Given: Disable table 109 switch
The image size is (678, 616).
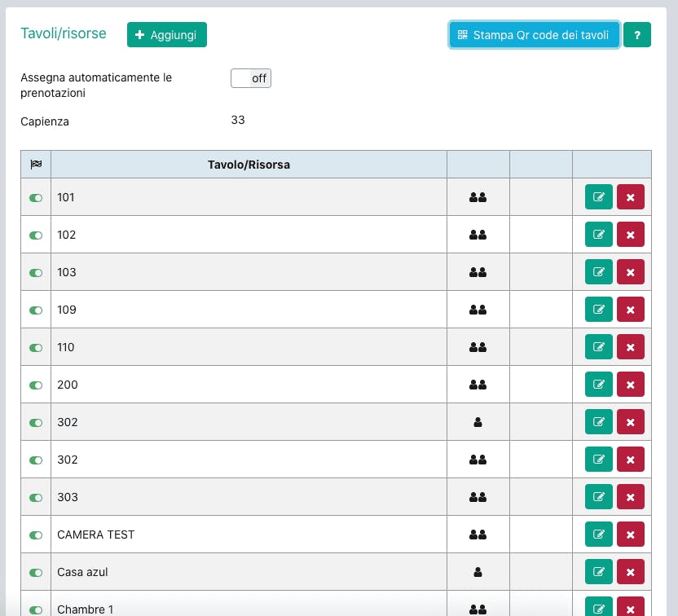Looking at the screenshot, I should tap(36, 310).
